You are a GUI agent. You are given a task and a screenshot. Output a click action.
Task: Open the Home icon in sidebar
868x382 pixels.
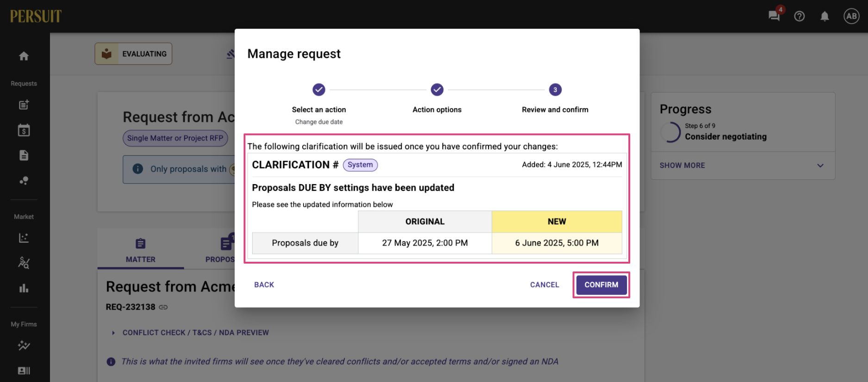click(24, 56)
